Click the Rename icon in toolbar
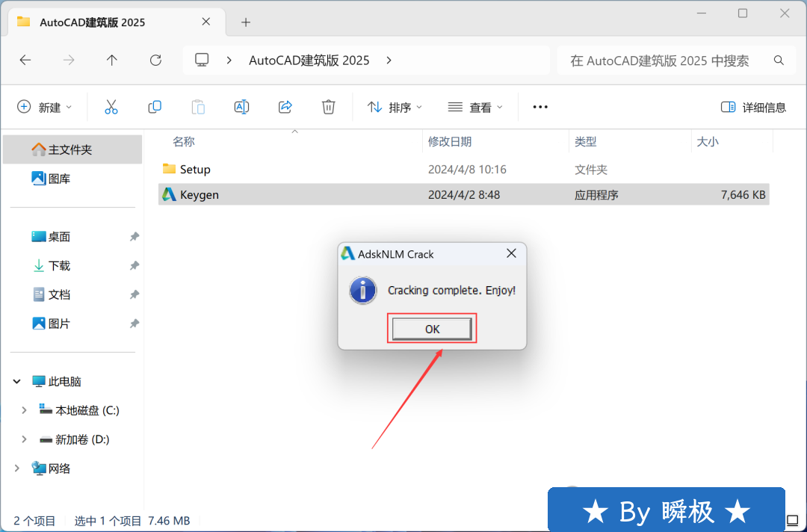Image resolution: width=807 pixels, height=532 pixels. 241,107
